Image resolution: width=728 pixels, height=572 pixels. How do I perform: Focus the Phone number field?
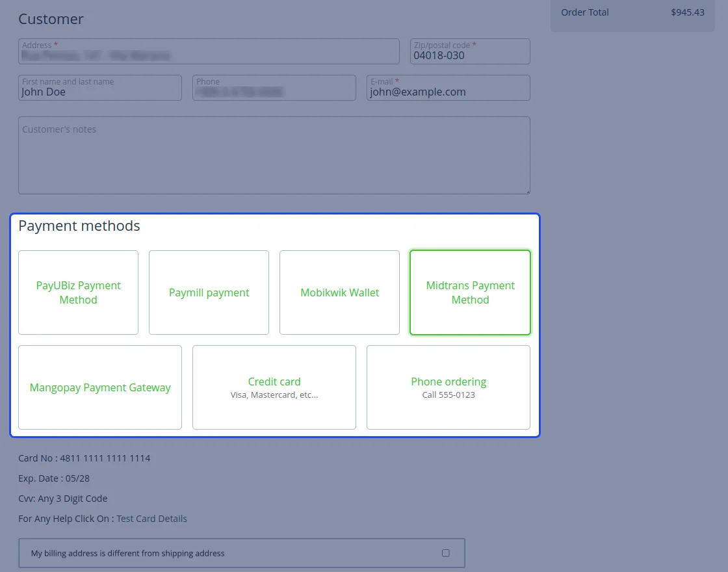coord(274,92)
